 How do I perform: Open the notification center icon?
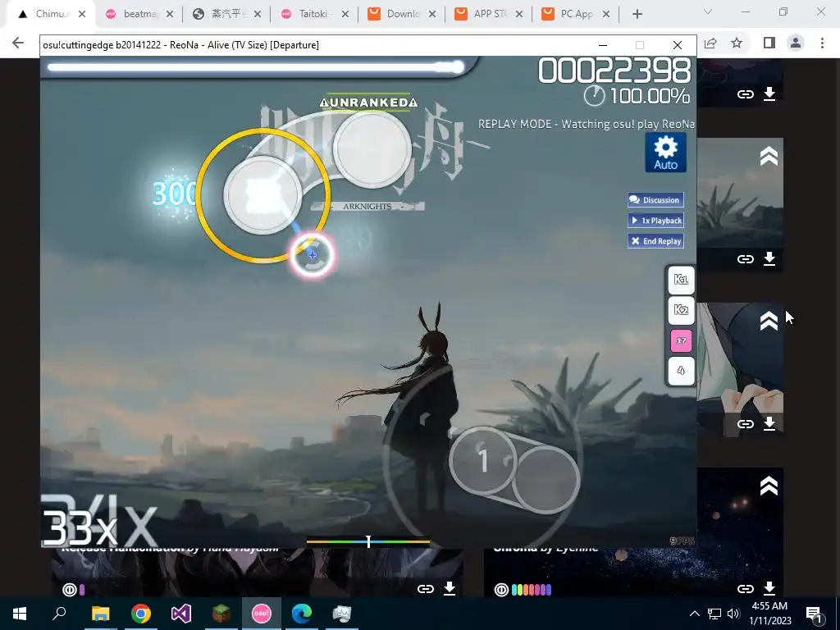coord(813,614)
